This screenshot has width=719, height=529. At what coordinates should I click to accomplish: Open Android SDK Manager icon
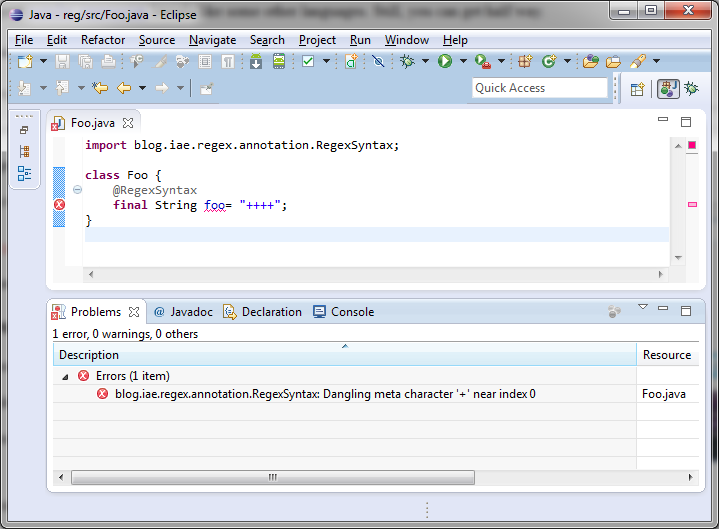coord(256,61)
